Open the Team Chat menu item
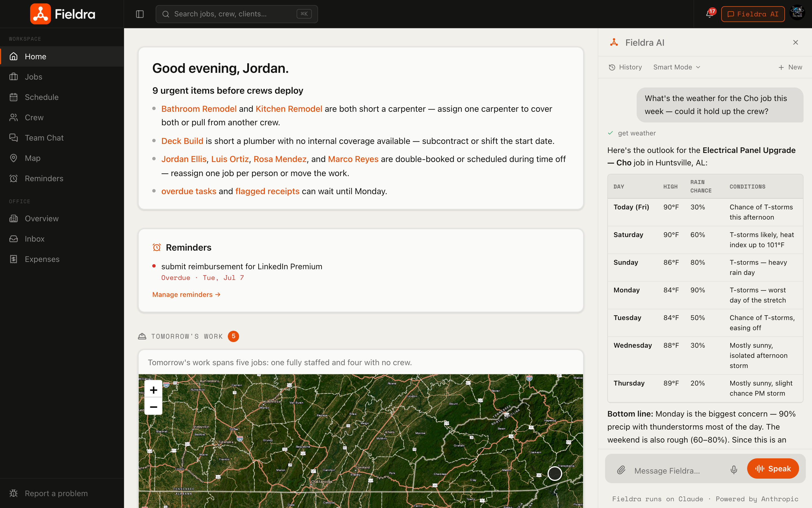 pos(62,138)
